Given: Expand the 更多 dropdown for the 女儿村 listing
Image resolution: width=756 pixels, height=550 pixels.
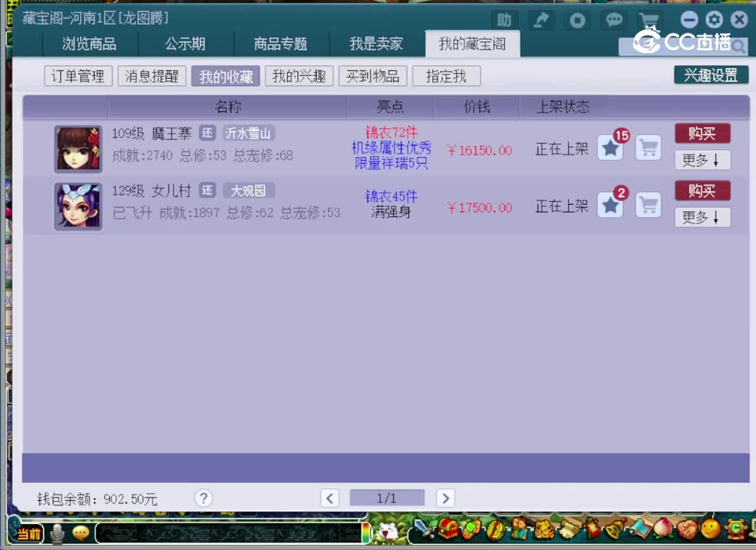Looking at the screenshot, I should click(x=702, y=217).
